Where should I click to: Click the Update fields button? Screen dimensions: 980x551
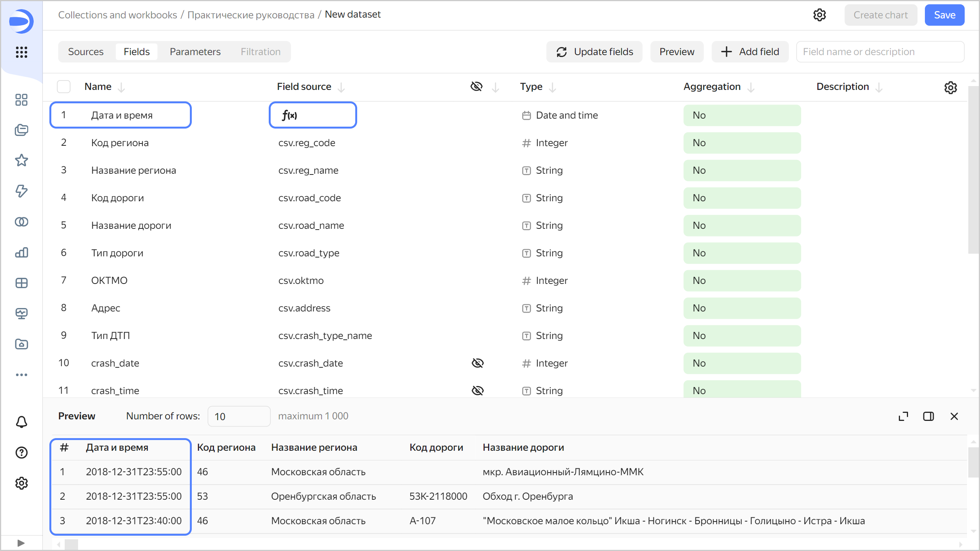[x=594, y=52]
